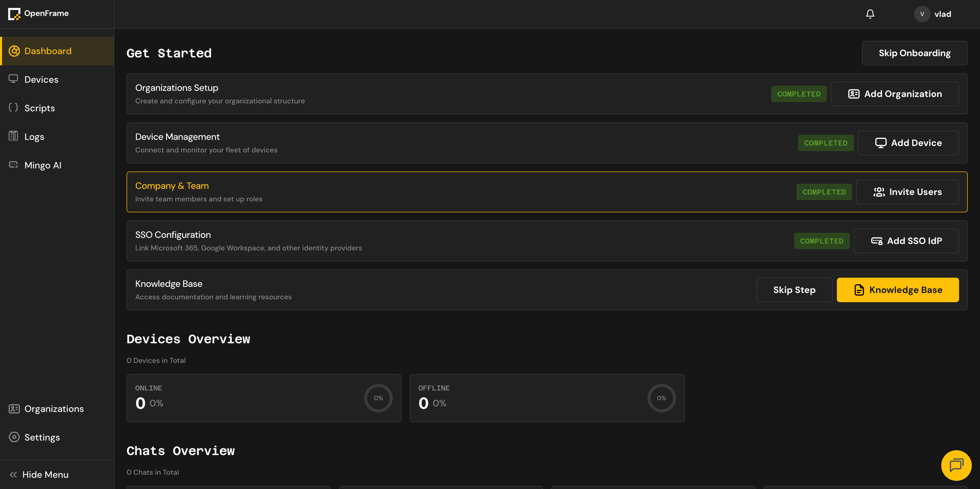The image size is (980, 489).
Task: Click the Mingo AI sidebar icon
Action: (x=13, y=165)
